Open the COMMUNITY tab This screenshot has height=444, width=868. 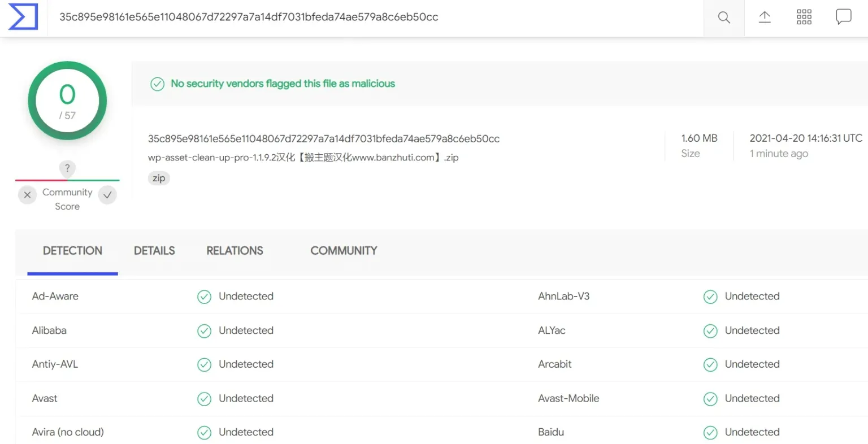[x=344, y=251]
